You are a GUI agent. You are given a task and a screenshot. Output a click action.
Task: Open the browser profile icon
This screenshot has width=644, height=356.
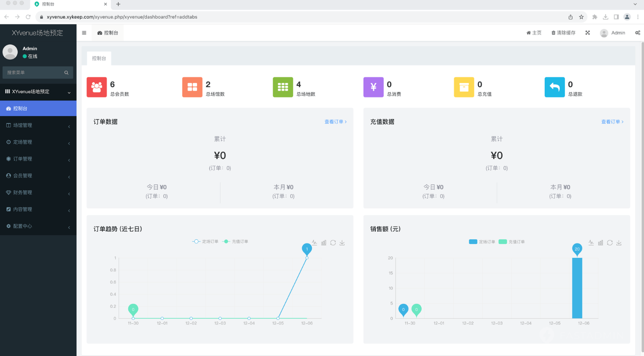[627, 17]
